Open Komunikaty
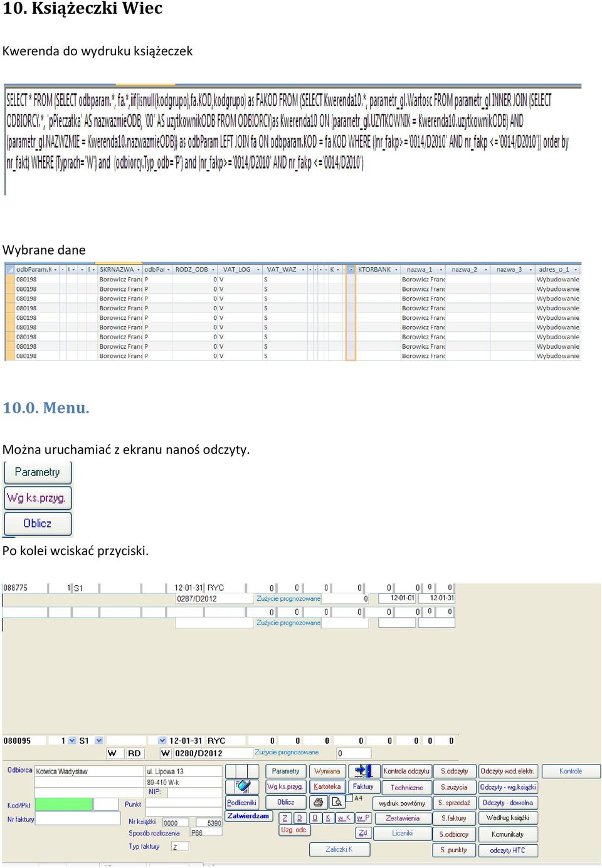This screenshot has height=868, width=602. click(x=507, y=834)
